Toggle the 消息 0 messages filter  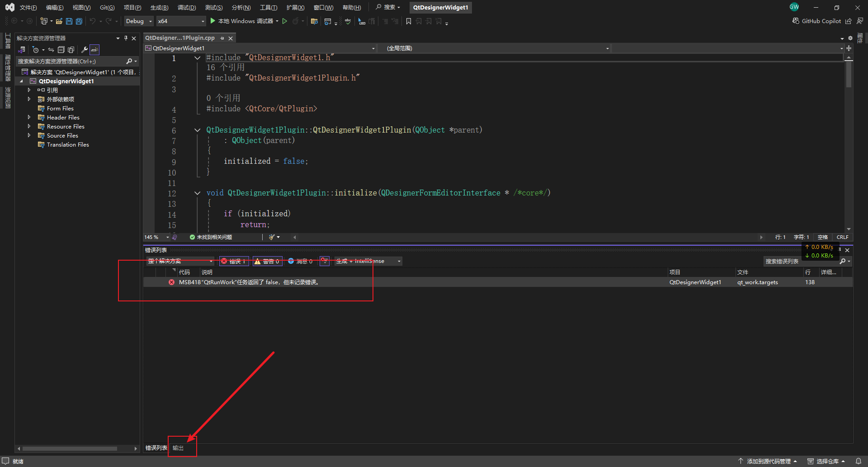click(301, 261)
